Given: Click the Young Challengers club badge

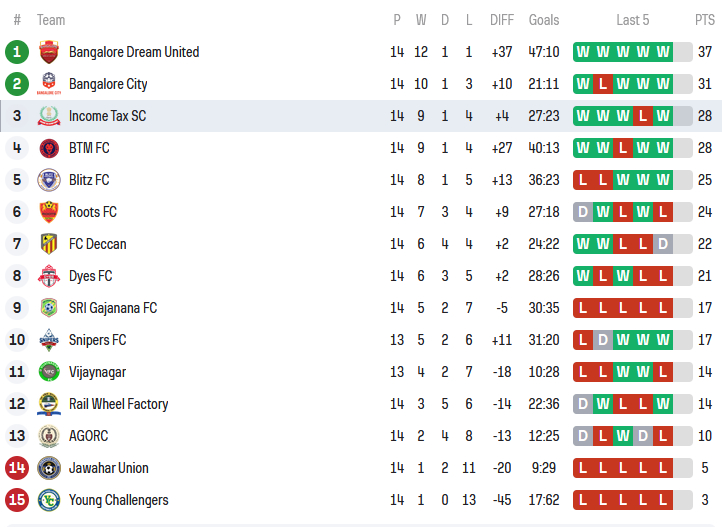Looking at the screenshot, I should (x=49, y=500).
